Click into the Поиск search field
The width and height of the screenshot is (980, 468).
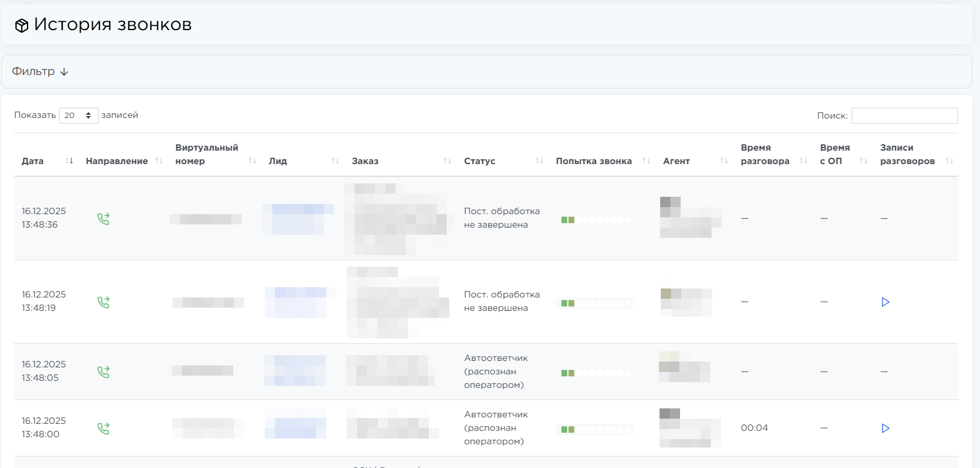(x=904, y=115)
